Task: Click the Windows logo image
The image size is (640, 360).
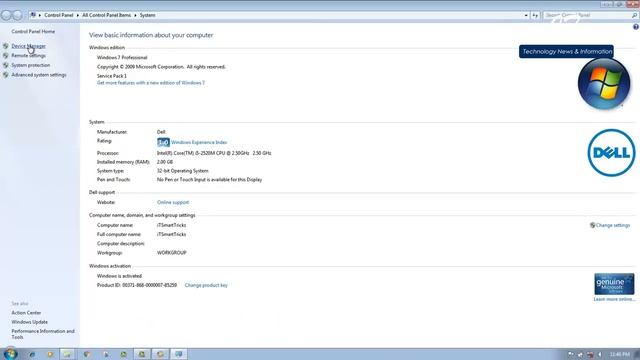Action: coord(604,84)
